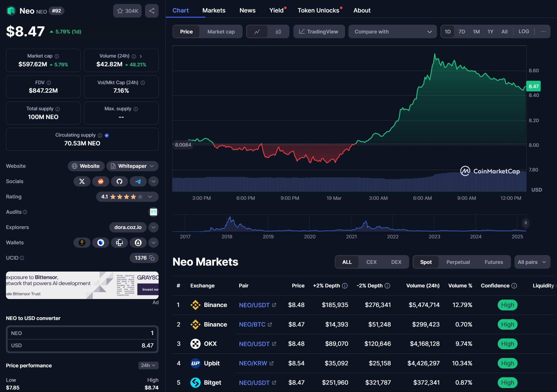
Task: Click the NEO/USDT pair link on Binance
Action: click(254, 305)
